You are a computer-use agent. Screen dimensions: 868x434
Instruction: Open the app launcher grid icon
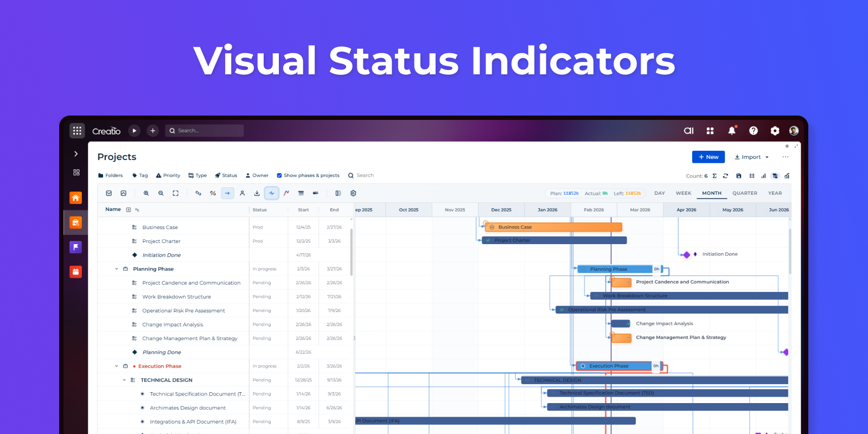pyautogui.click(x=77, y=131)
